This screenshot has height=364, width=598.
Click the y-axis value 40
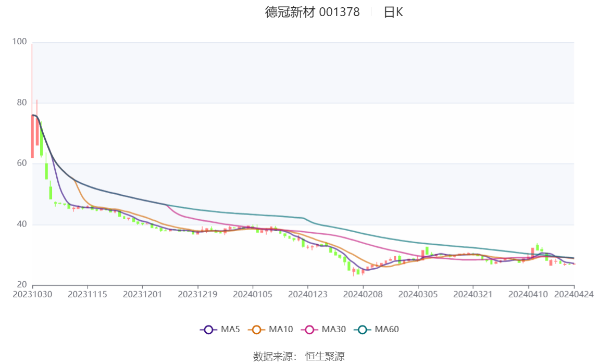pos(22,224)
